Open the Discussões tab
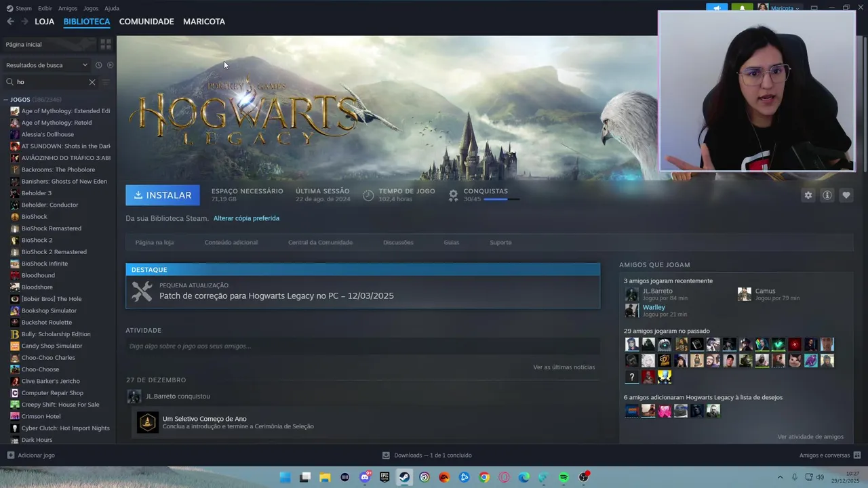The height and width of the screenshot is (488, 868). (x=398, y=242)
